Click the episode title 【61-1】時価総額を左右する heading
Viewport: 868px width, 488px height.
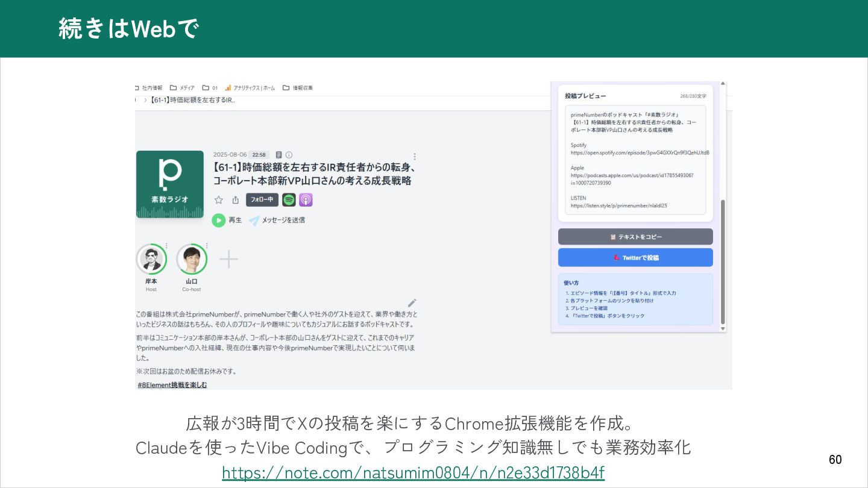click(313, 174)
